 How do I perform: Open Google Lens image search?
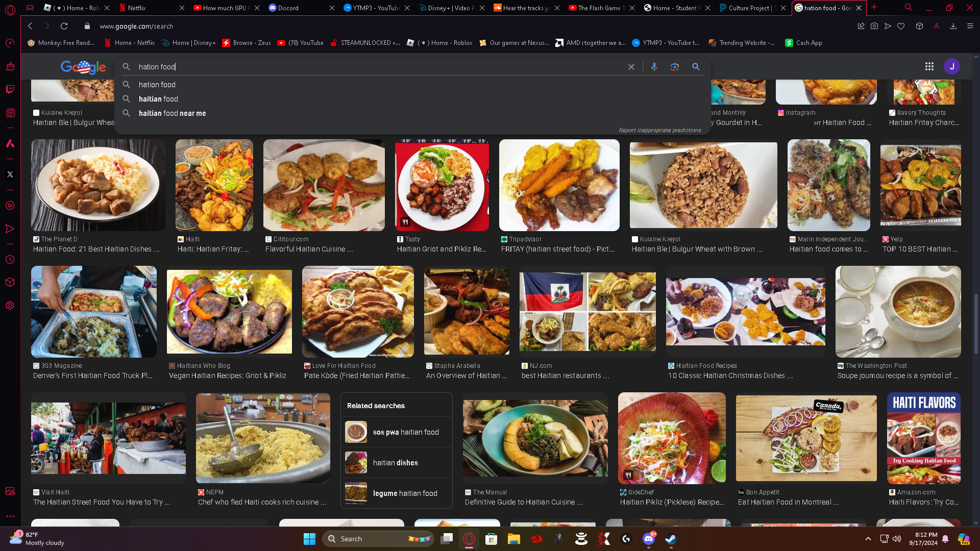(675, 67)
